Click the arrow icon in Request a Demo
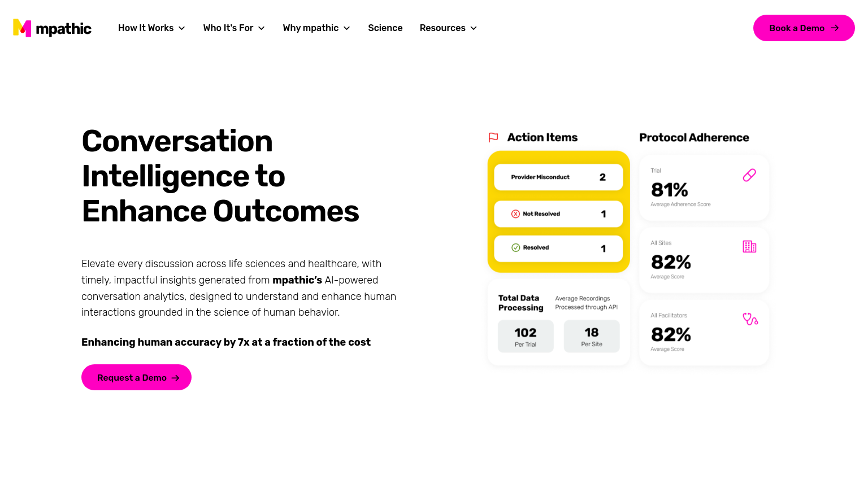The image size is (868, 488). coord(176,378)
